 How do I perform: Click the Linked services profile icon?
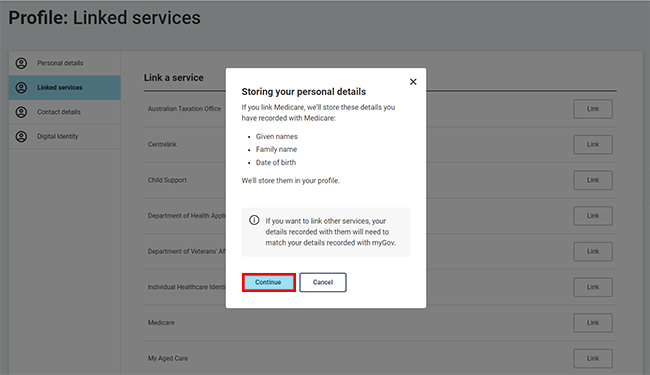(x=21, y=87)
